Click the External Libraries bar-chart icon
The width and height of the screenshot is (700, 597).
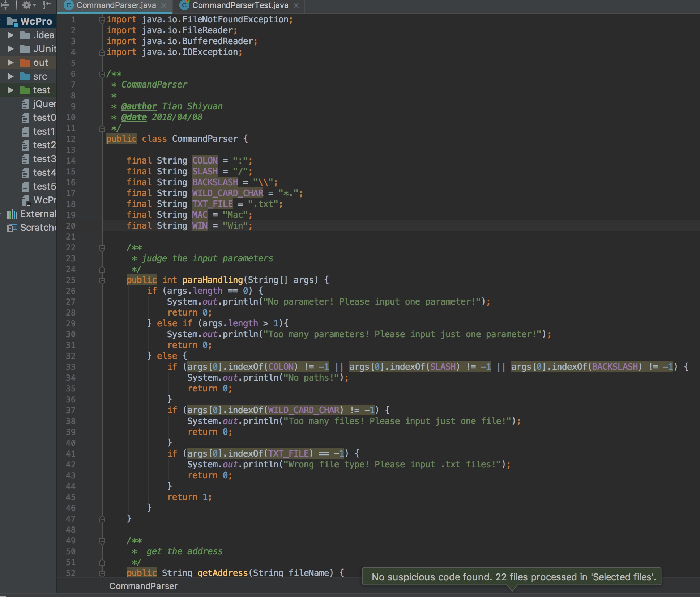[12, 214]
